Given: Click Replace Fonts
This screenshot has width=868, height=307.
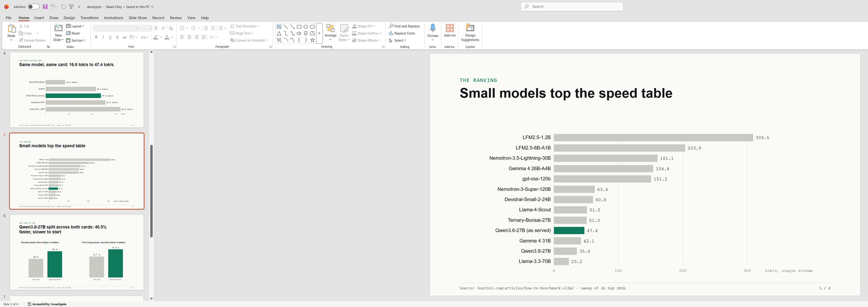Looking at the screenshot, I should (x=402, y=33).
